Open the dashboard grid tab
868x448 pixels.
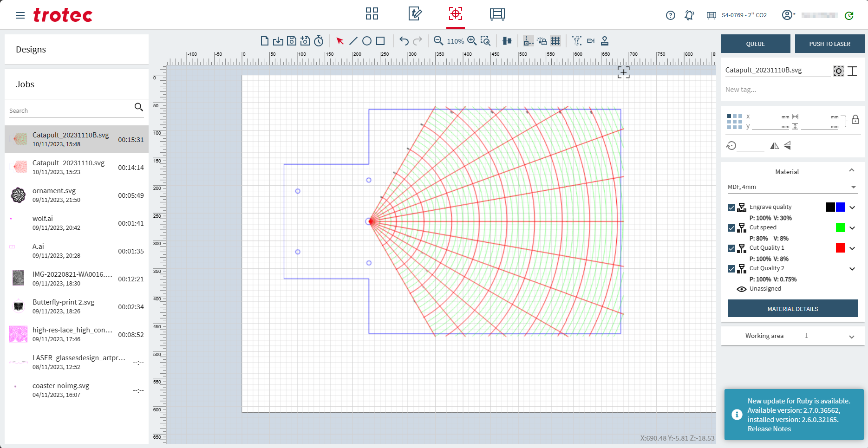[x=372, y=13]
